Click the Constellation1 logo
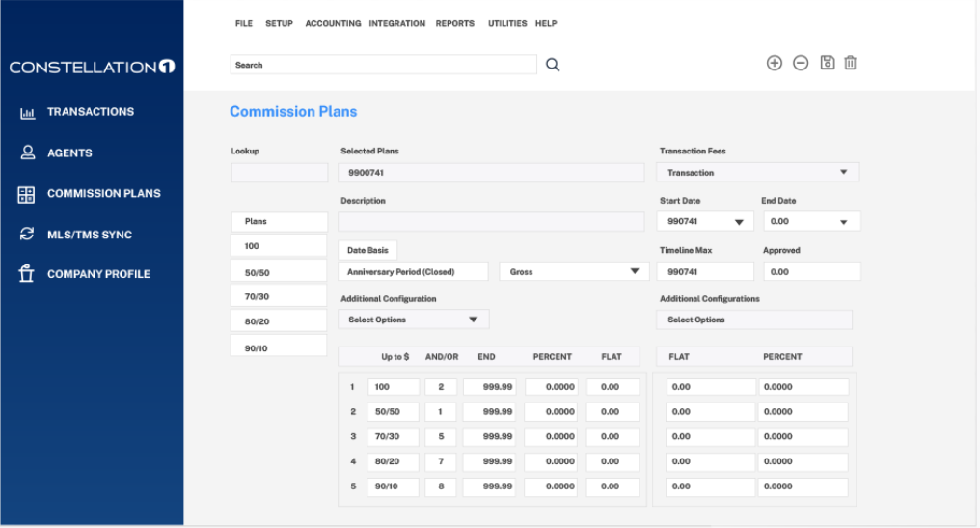Viewport: 980px width, 528px height. [x=92, y=67]
